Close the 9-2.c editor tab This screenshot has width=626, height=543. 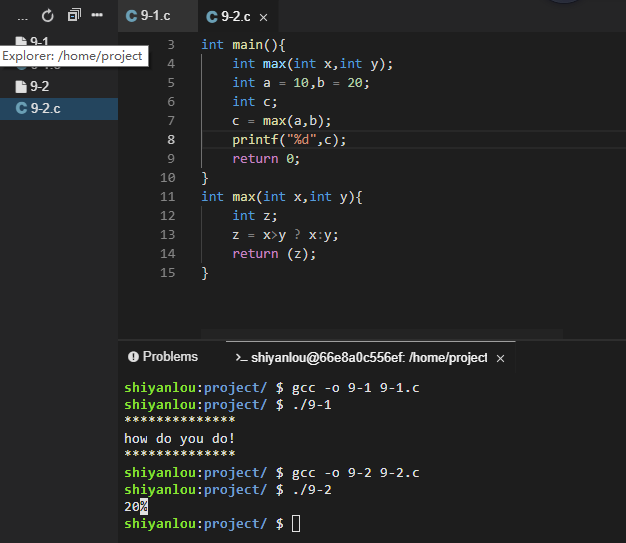click(x=263, y=18)
